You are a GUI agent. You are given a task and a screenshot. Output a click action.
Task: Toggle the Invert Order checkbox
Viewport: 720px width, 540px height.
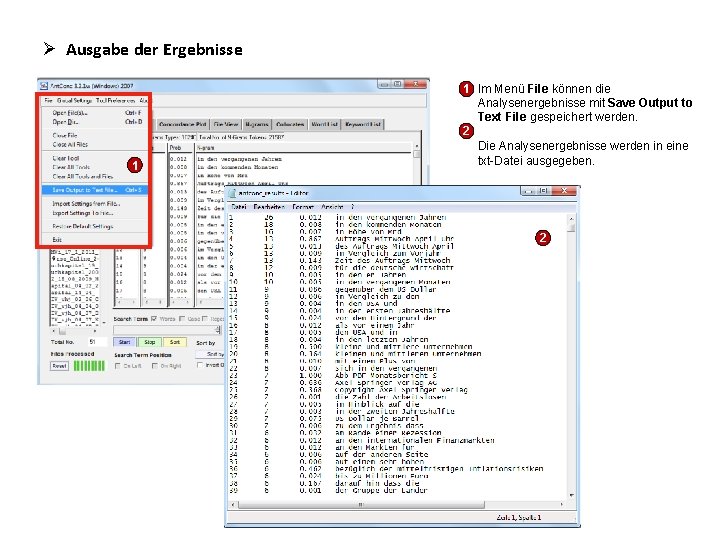pyautogui.click(x=200, y=365)
